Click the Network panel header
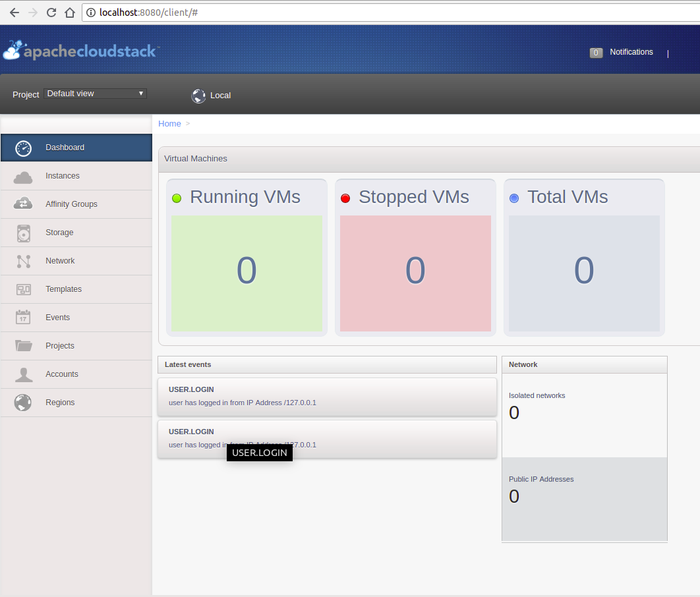The image size is (700, 597). click(x=585, y=364)
